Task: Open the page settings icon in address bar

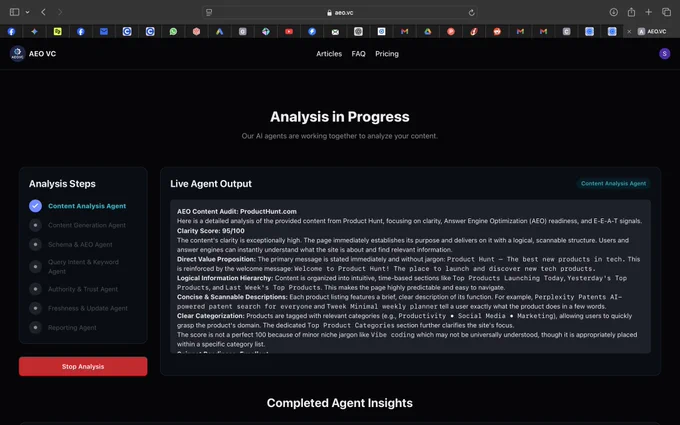Action: 209,13
